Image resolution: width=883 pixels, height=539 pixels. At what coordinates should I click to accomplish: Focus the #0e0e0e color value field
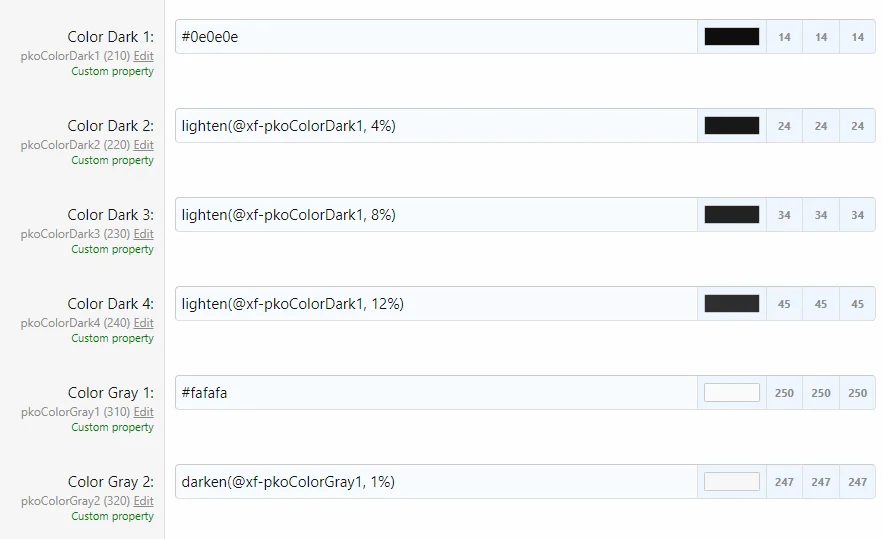point(436,37)
